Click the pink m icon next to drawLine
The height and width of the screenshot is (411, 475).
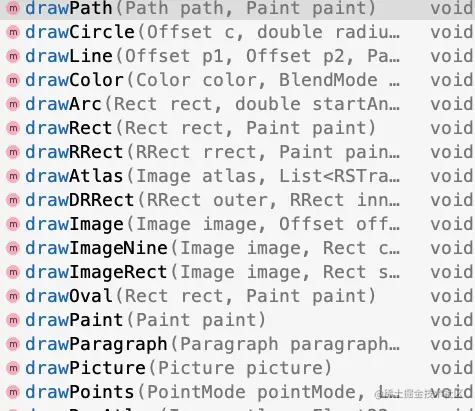[13, 56]
